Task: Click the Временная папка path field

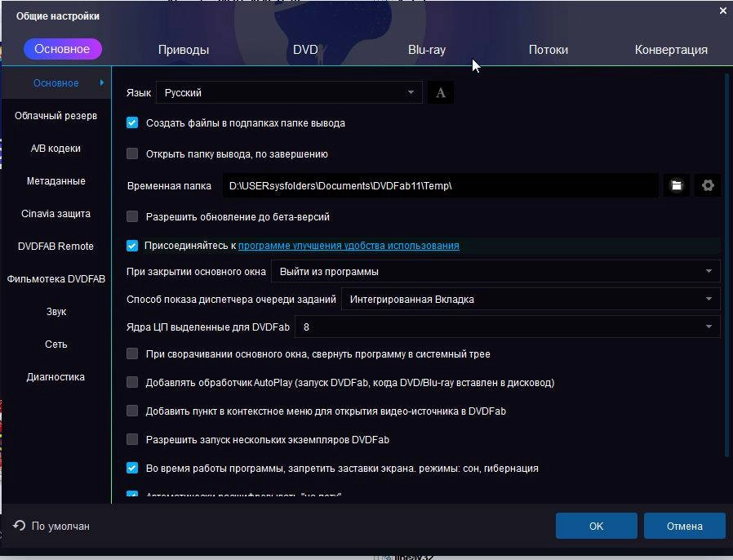Action: 440,185
